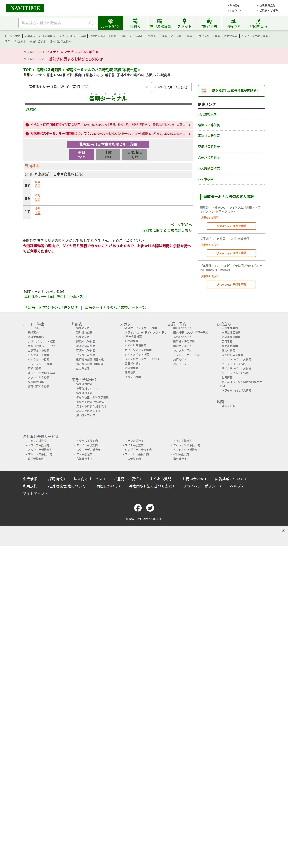Close the bottom ad banner
288x868 pixels.
click(283, 530)
